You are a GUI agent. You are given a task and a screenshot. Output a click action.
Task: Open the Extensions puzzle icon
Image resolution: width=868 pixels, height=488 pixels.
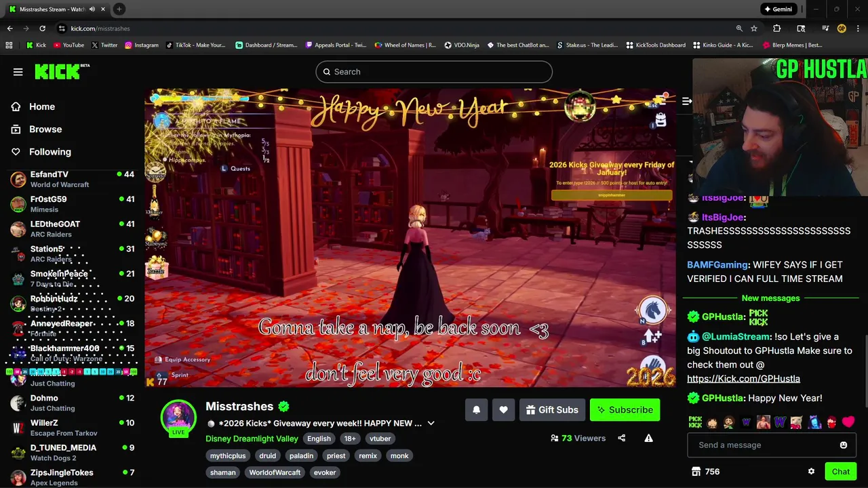(x=777, y=28)
